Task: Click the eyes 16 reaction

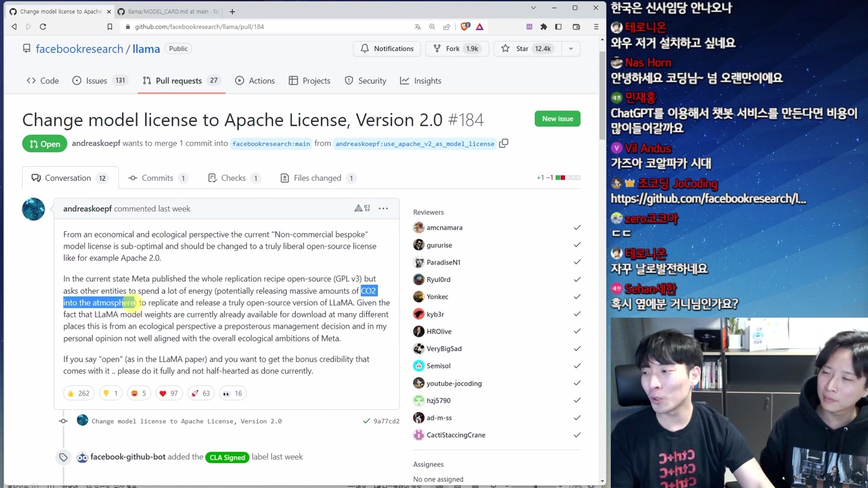Action: (232, 393)
